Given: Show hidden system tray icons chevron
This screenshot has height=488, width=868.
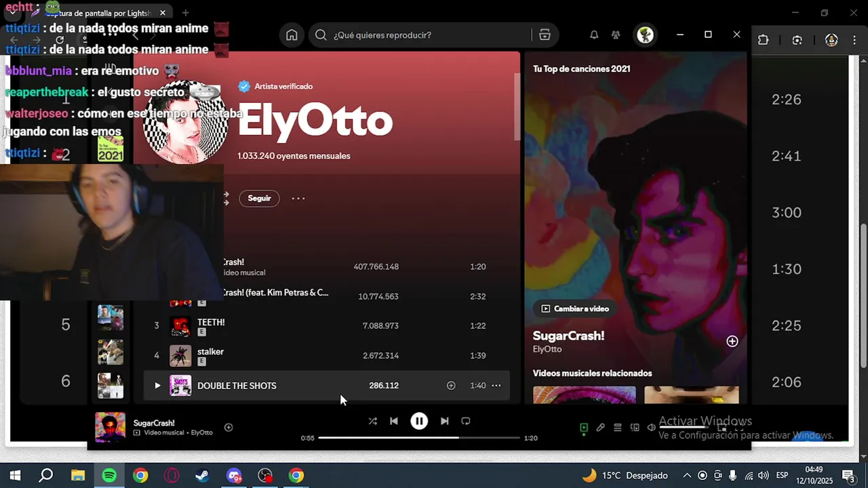Looking at the screenshot, I should (x=687, y=475).
